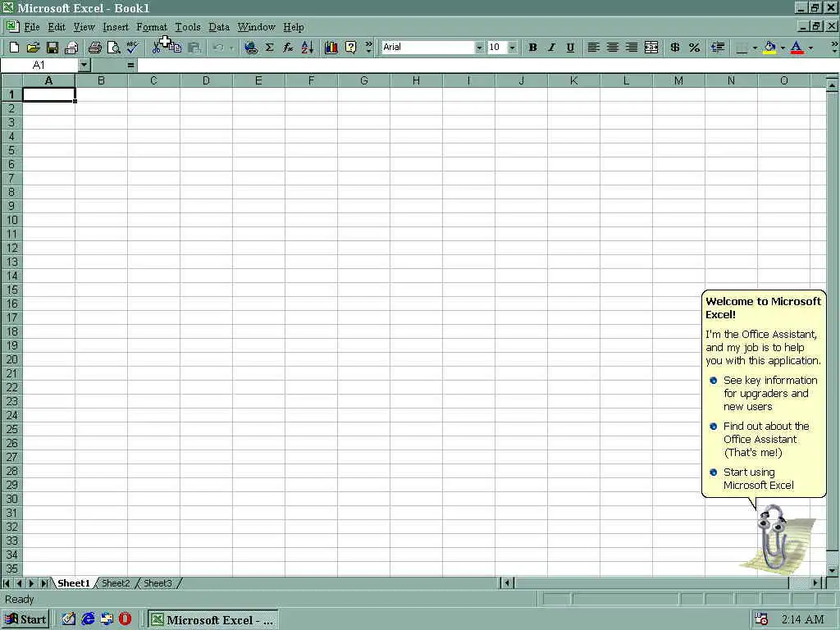Open the Font Color dropdown arrow
The height and width of the screenshot is (630, 840).
pyautogui.click(x=810, y=48)
